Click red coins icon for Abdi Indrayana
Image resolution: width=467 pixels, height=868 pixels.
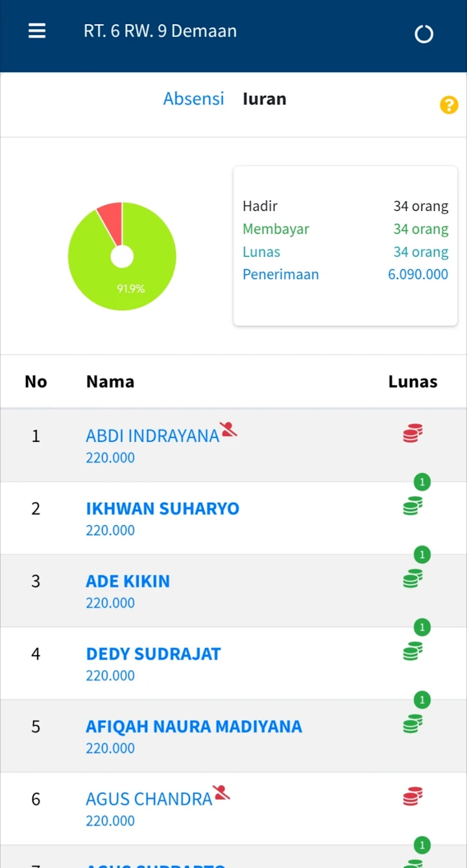(413, 433)
